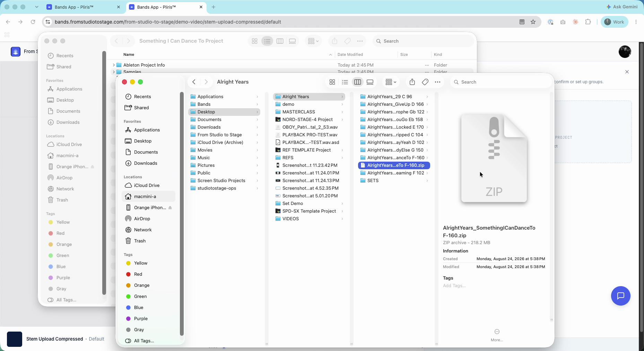
Task: Click the Search field in Alright Years window
Action: point(501,82)
